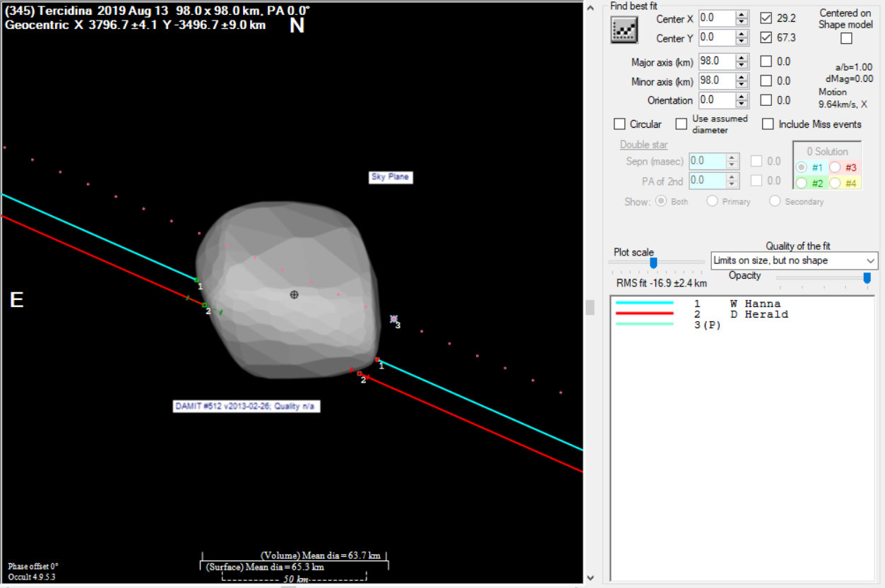The image size is (885, 588).
Task: Tick the Centered on Shape model checkbox
Action: click(846, 39)
